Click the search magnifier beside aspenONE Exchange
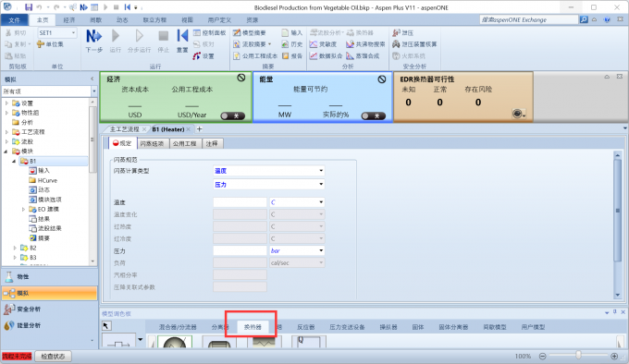Viewport: 629px width, 364px height. pos(584,19)
